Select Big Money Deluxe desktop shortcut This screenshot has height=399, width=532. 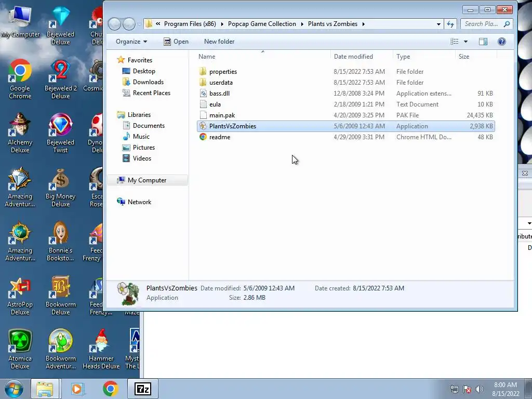point(60,187)
